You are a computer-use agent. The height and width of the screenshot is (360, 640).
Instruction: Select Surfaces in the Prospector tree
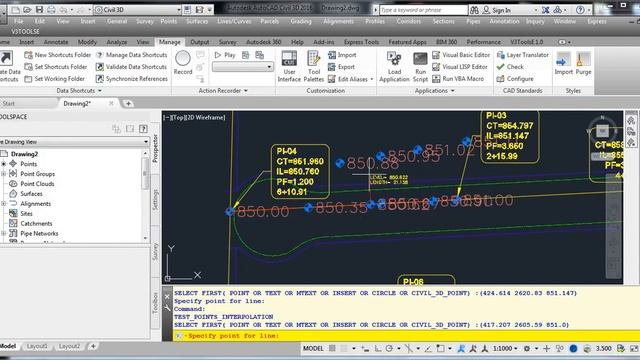pos(31,194)
